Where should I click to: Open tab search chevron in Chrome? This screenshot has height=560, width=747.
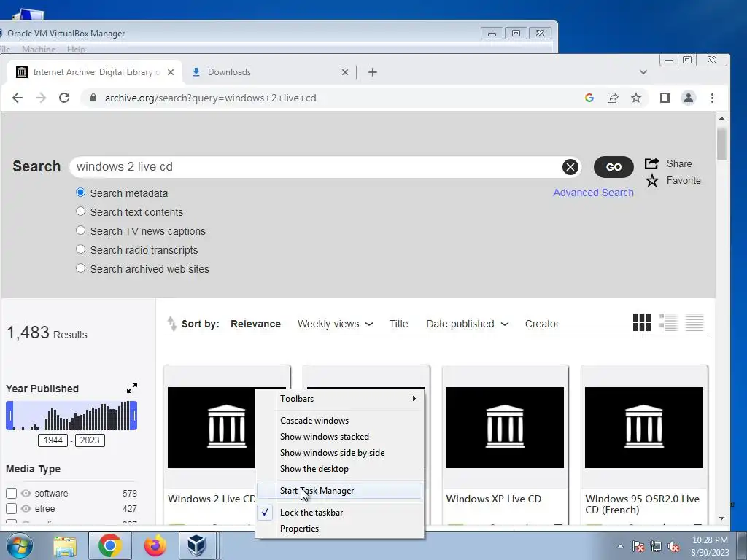643,72
